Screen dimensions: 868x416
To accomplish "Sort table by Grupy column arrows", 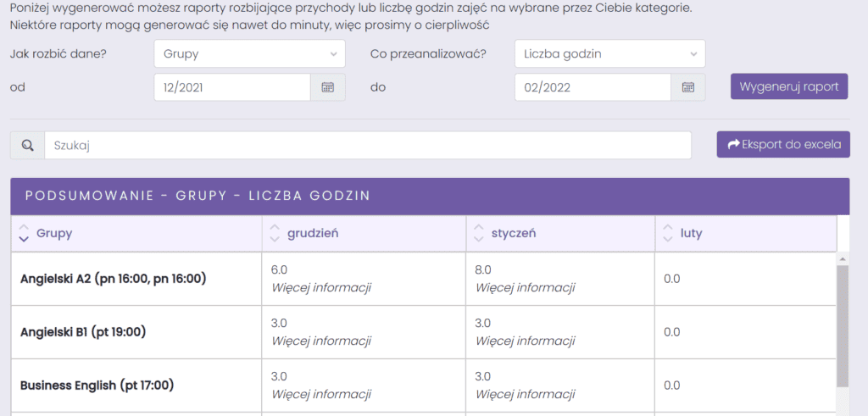I will (23, 233).
